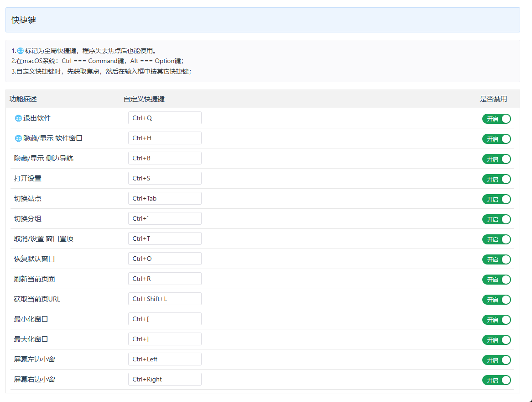
Task: Click the 自定义快捷键 column header
Action: [x=144, y=99]
